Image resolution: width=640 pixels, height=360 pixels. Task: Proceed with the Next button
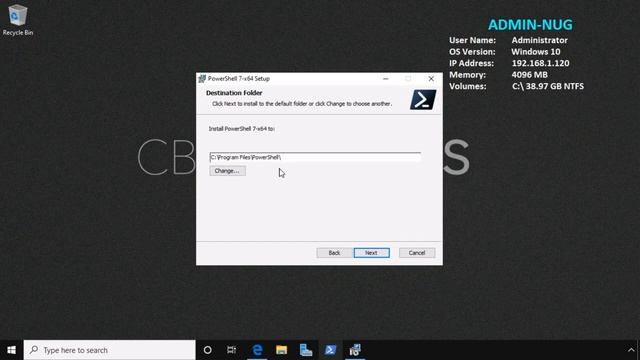tap(371, 253)
